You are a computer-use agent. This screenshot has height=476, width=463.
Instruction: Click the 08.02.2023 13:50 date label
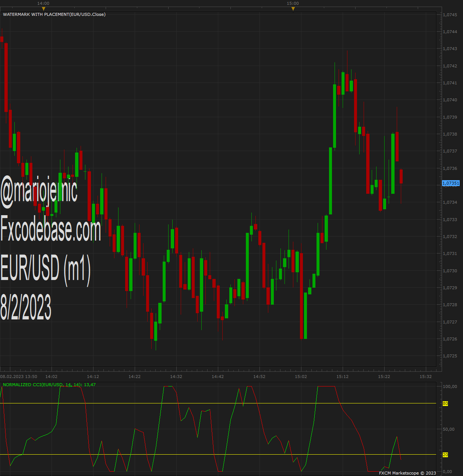[19, 377]
